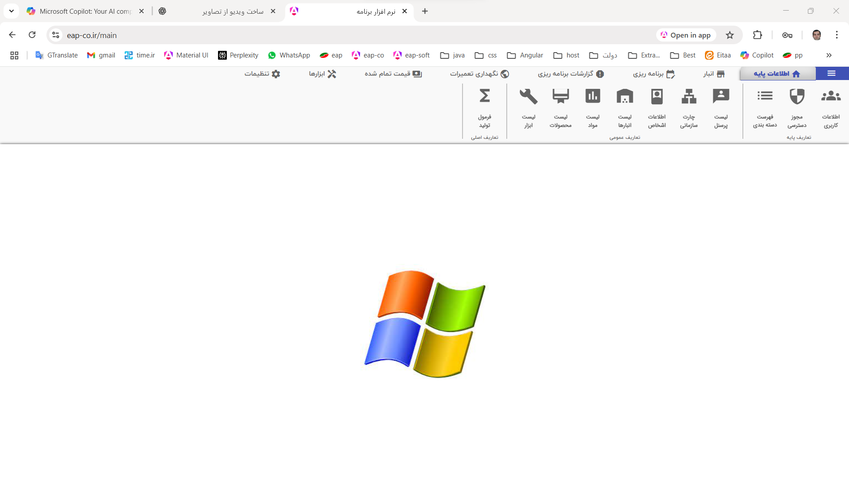Switch to the انبار (warehouse) ribbon tab
849x504 pixels.
coord(714,74)
